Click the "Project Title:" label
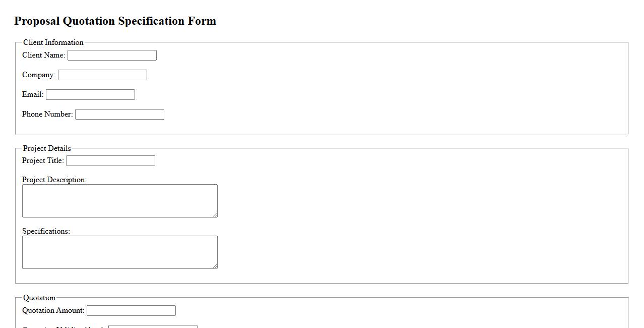The width and height of the screenshot is (644, 328). 43,160
